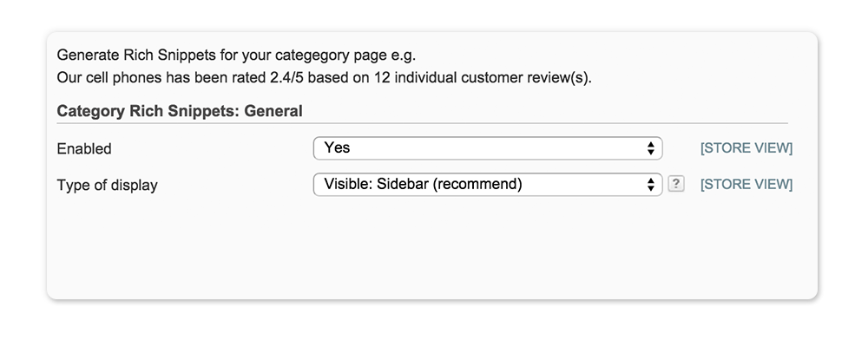The image size is (868, 347).
Task: Click the arrows on the Type of display dropdown
Action: [x=650, y=184]
